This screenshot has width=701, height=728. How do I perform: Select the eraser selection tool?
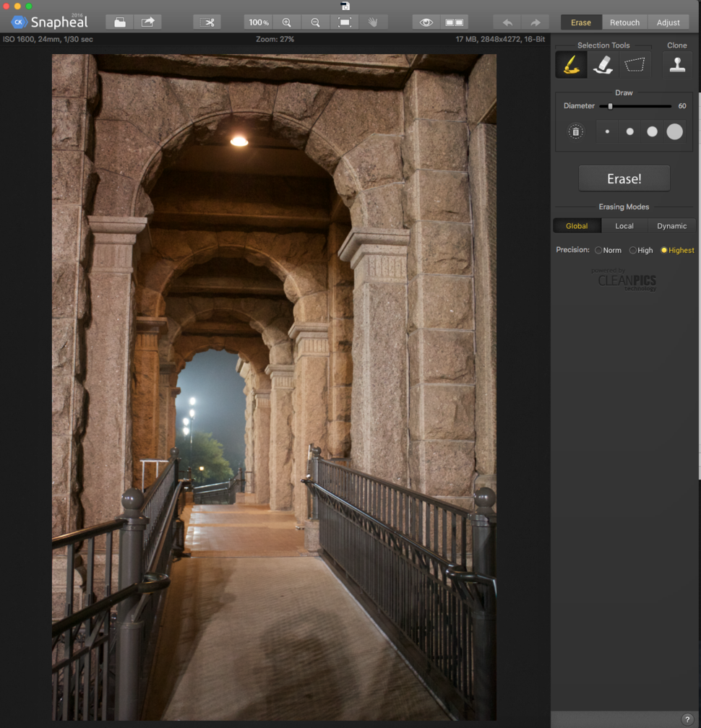(603, 64)
